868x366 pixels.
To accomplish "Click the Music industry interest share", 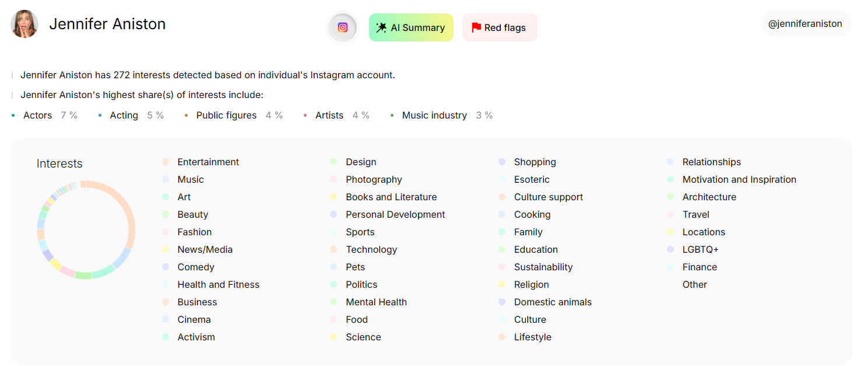I will click(x=434, y=116).
